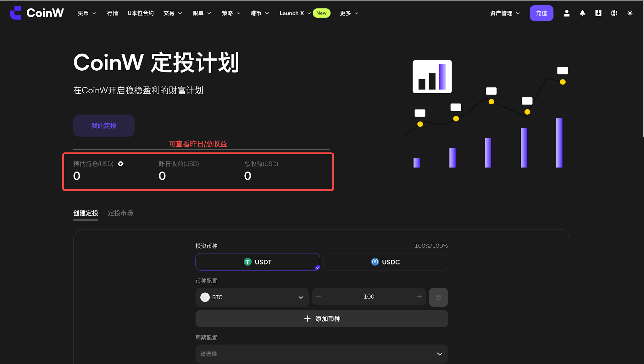Open the user account profile icon
644x364 pixels.
(x=567, y=13)
